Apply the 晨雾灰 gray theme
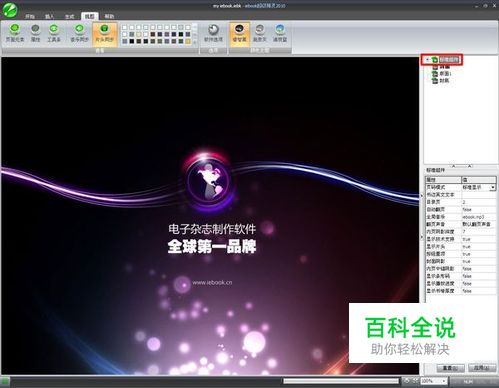The height and width of the screenshot is (388, 499). coord(260,33)
